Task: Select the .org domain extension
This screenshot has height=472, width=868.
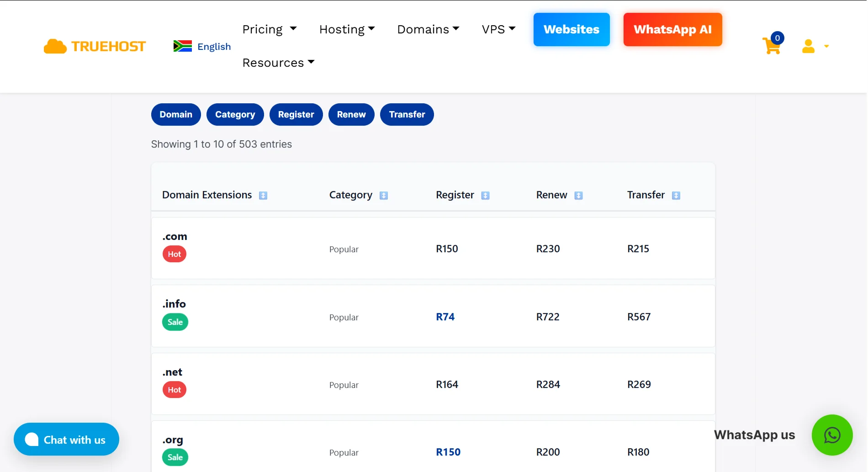Action: [173, 440]
